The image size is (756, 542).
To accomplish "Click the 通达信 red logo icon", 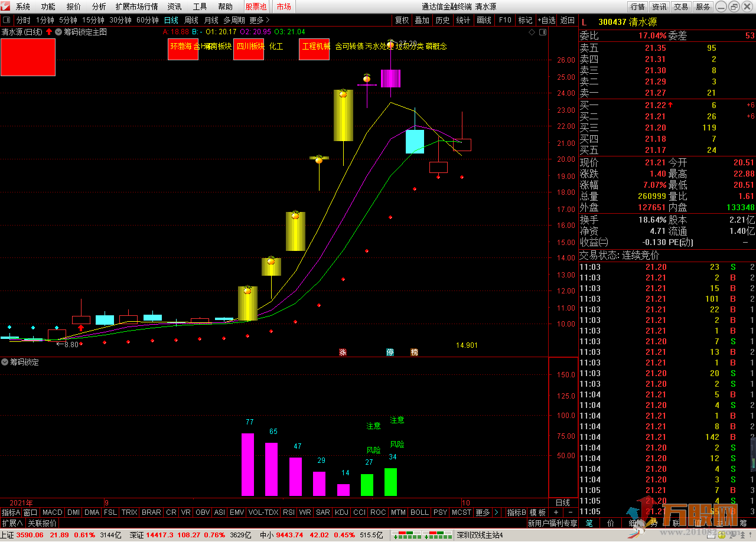I will click(x=6, y=7).
